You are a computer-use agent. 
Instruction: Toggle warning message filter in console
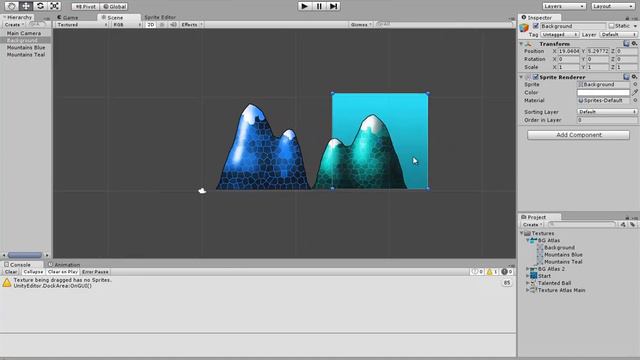pos(491,271)
